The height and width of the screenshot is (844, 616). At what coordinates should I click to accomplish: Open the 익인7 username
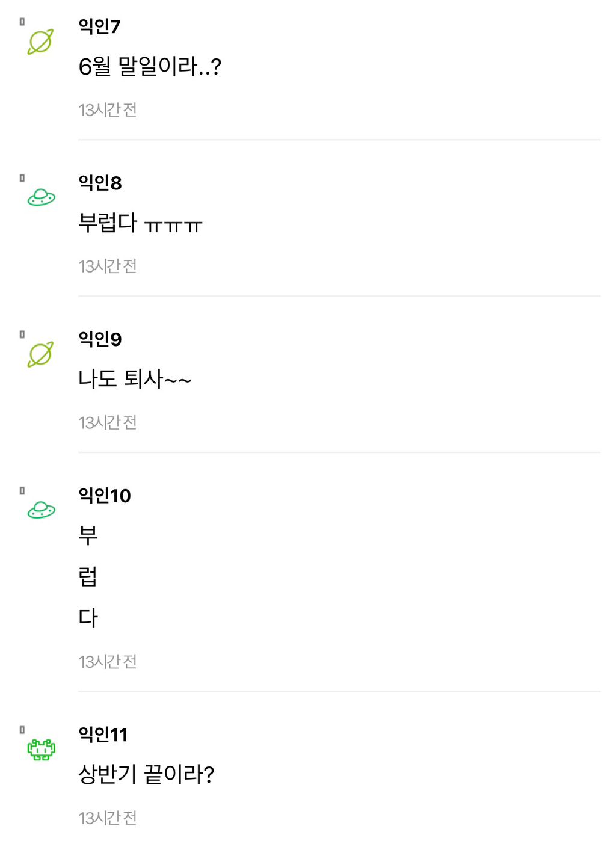[x=99, y=26]
